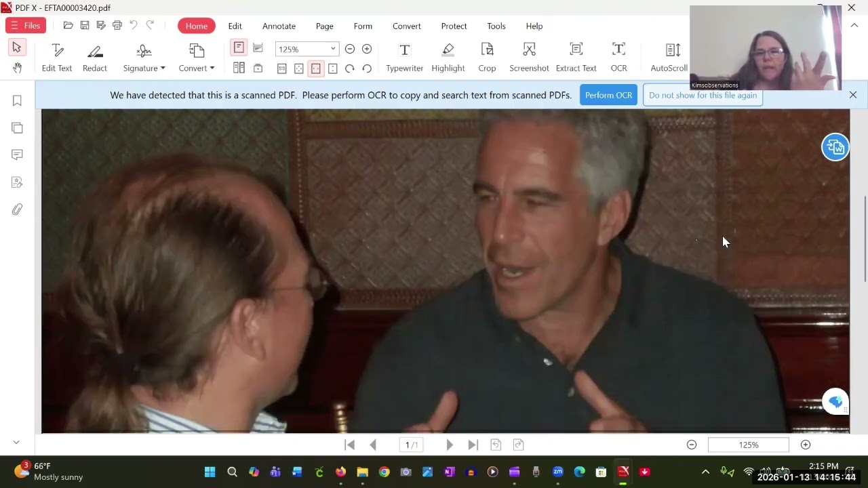This screenshot has width=868, height=488.
Task: Switch to the Home tab
Action: tap(197, 26)
